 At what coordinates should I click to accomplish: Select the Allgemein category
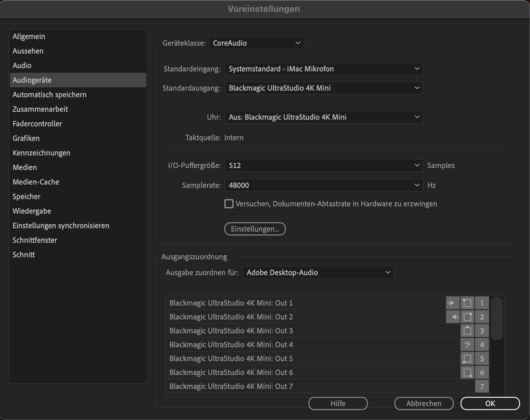coord(78,36)
